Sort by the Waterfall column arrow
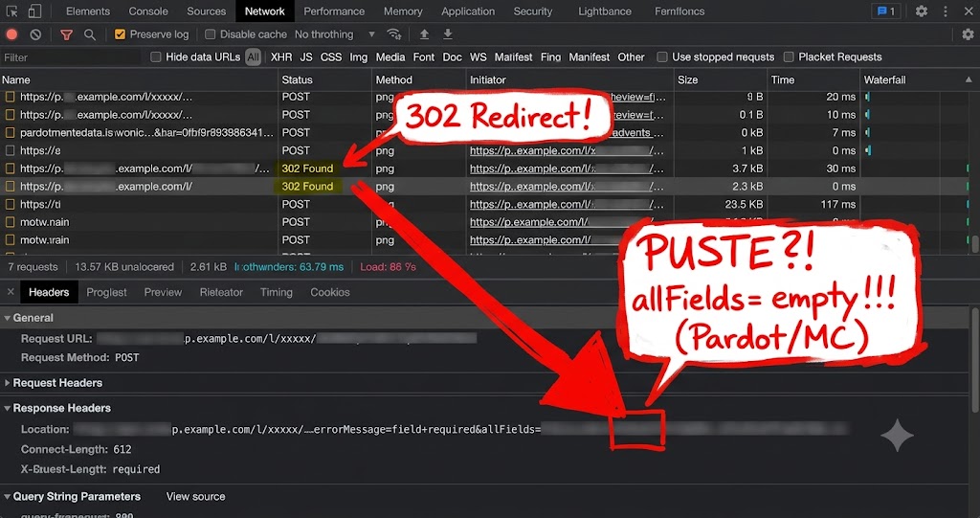Image resolution: width=980 pixels, height=518 pixels. [969, 79]
